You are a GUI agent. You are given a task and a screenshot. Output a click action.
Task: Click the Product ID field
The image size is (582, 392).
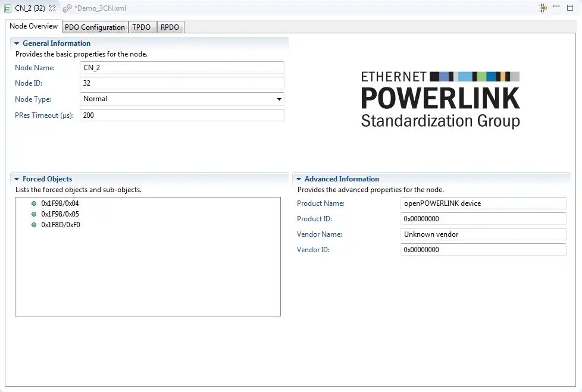483,219
